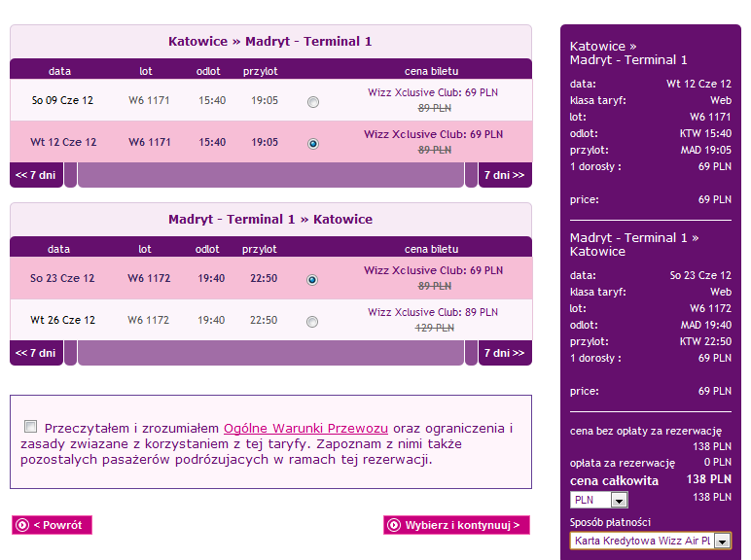Click the W6 1171 flight number for So 09 Cze
This screenshot has height=560, width=751.
pyautogui.click(x=149, y=100)
